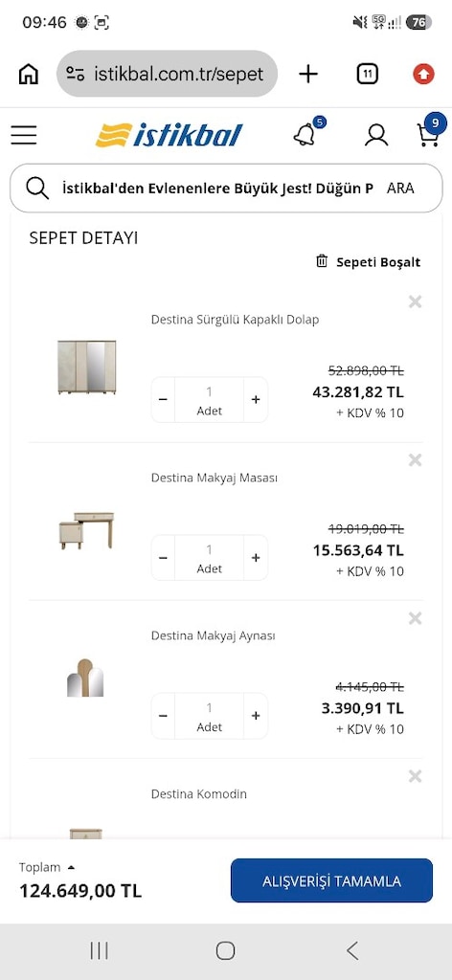Tap the red browser update icon

(x=423, y=75)
